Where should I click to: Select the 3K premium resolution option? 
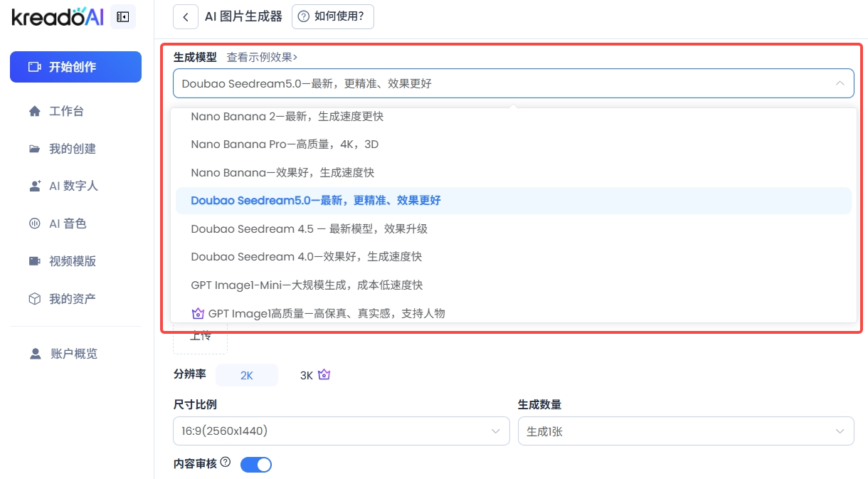[x=314, y=375]
